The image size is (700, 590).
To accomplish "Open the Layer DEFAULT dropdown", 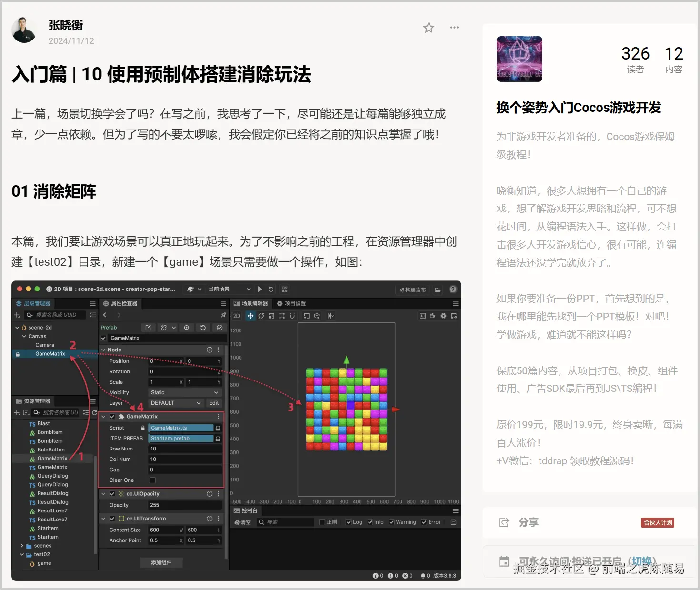I will [176, 402].
